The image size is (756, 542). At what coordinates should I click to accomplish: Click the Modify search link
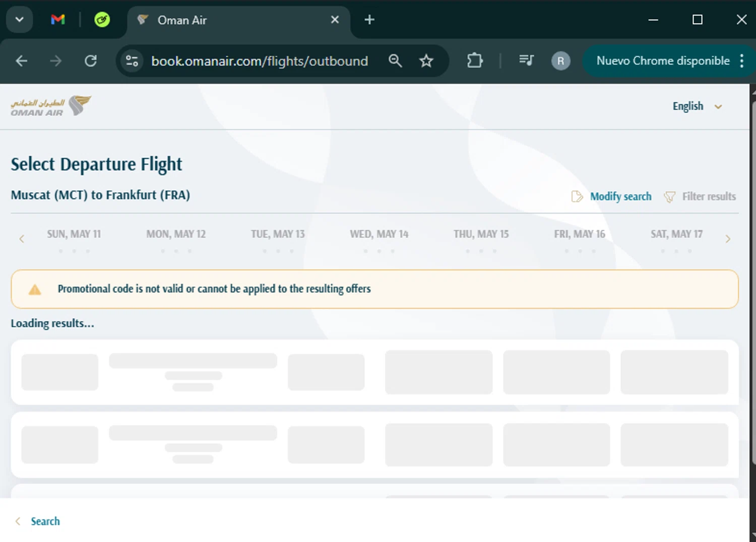pyautogui.click(x=620, y=196)
